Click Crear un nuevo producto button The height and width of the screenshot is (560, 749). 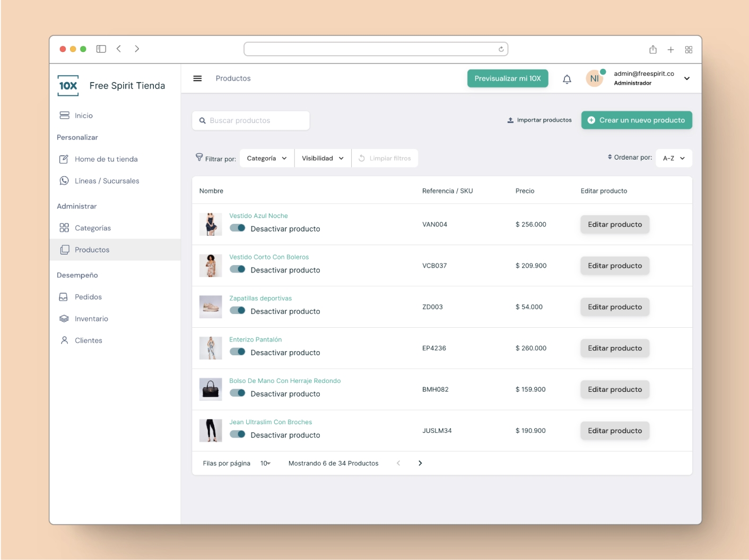click(637, 120)
